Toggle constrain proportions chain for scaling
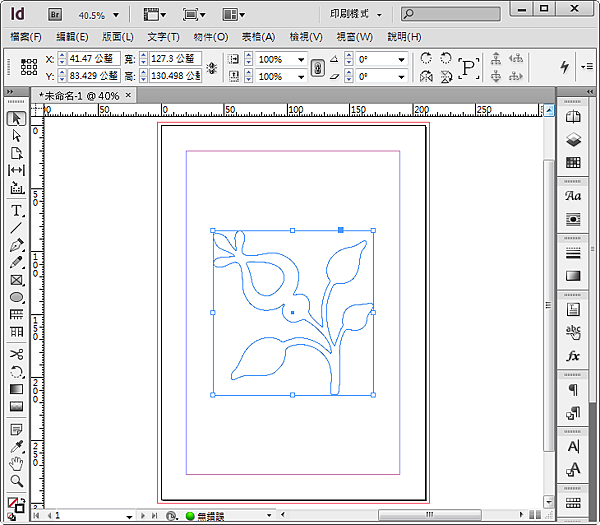 pos(317,68)
